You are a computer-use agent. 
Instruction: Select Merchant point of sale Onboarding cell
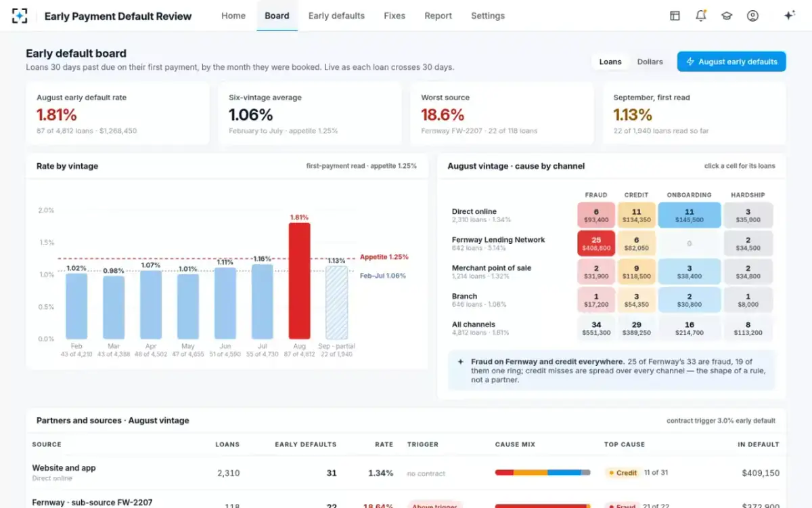click(690, 272)
